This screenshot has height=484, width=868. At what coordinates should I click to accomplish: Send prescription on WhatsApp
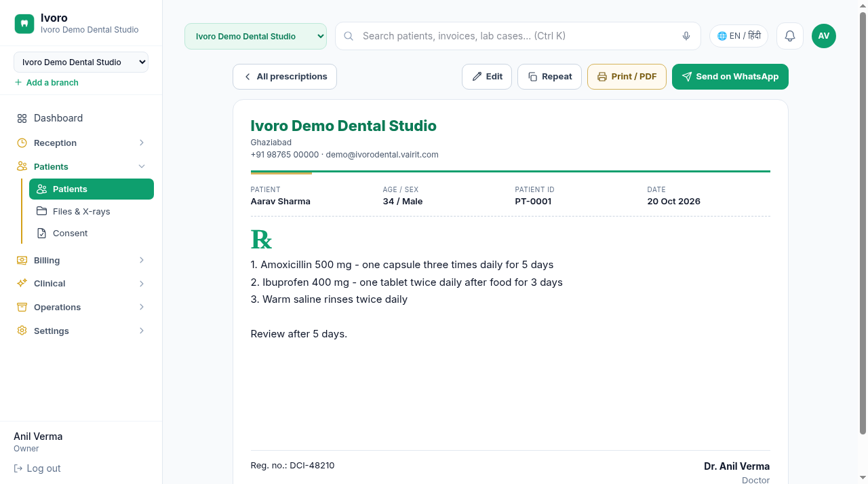(x=730, y=77)
